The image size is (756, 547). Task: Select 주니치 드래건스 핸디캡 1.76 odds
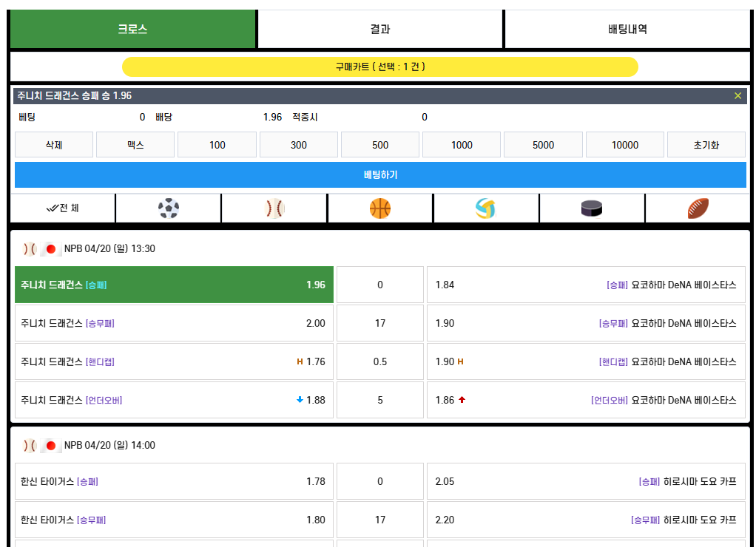point(174,361)
